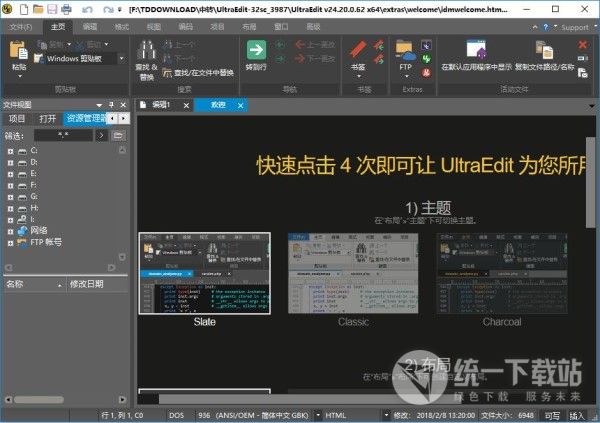
Task: Click the Undo arrow in title bar
Action: tap(87, 9)
